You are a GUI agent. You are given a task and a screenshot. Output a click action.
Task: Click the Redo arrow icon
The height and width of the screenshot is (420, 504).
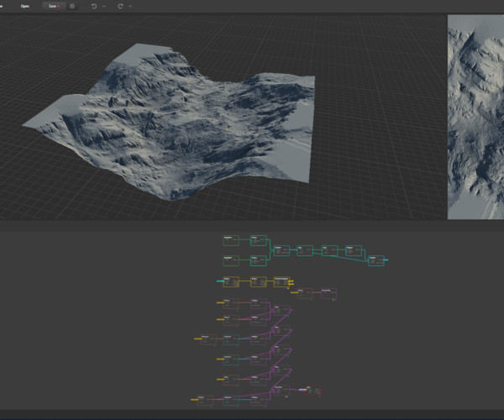point(120,6)
